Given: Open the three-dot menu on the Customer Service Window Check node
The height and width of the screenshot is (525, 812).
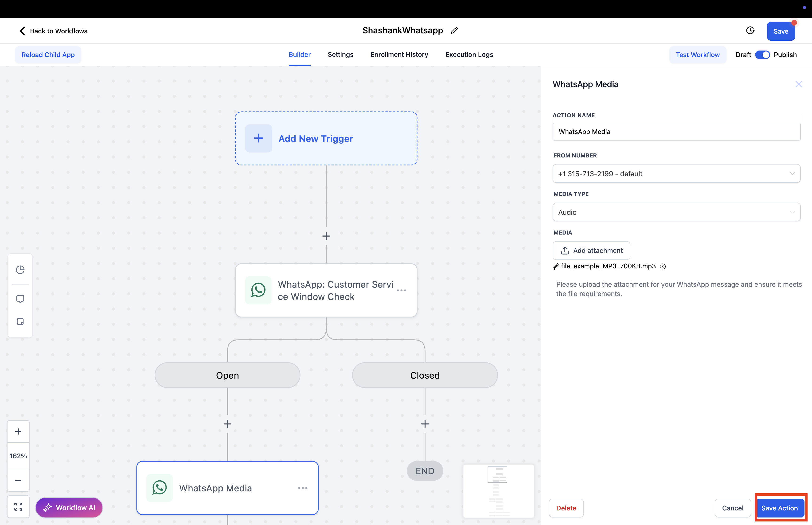Looking at the screenshot, I should coord(401,290).
